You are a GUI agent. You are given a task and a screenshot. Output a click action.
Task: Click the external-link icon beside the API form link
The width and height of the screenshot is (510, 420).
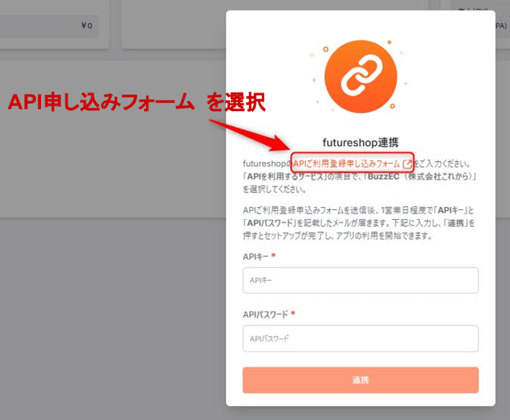point(407,164)
